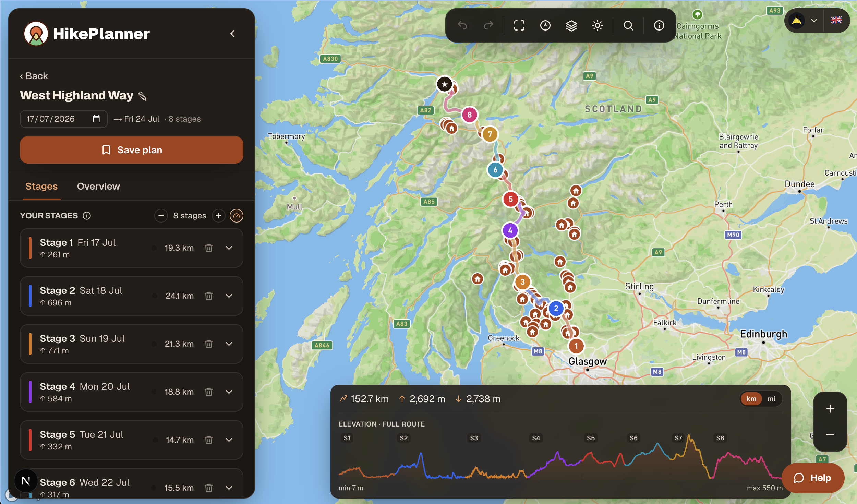Click stage marker 8 on map
This screenshot has width=857, height=504.
tap(470, 115)
